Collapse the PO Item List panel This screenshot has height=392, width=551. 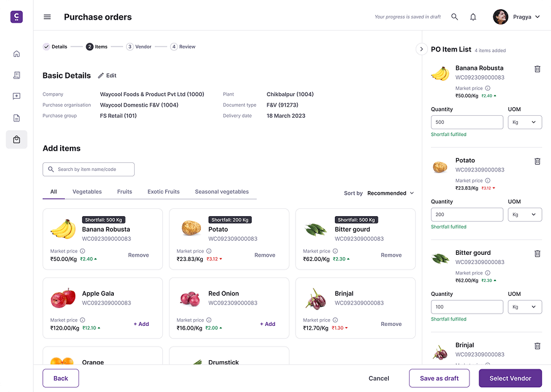[x=421, y=49]
